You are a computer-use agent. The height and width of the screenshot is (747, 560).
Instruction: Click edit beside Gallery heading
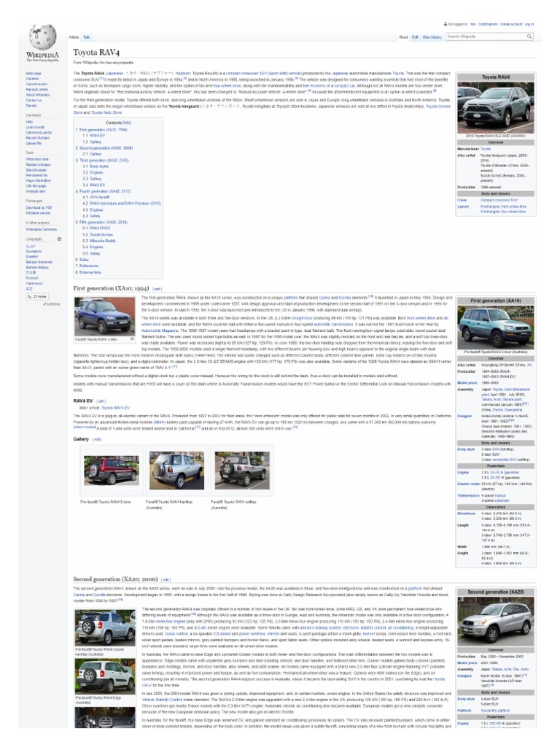tap(97, 440)
